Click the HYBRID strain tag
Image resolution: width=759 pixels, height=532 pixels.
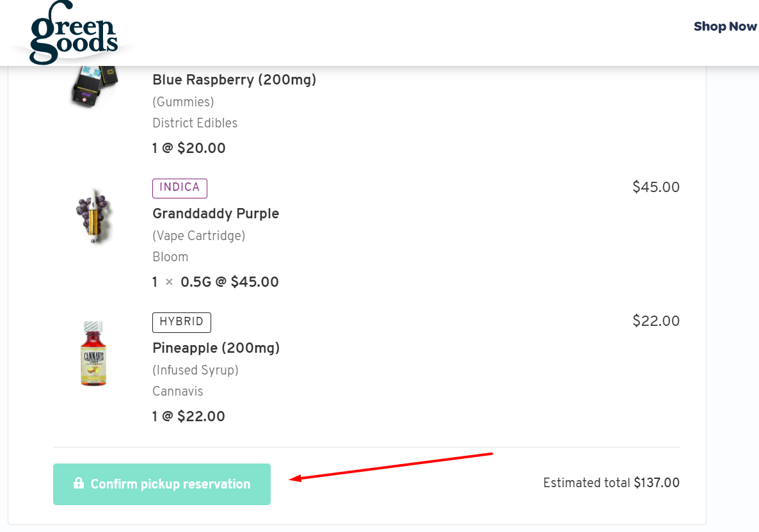point(181,322)
